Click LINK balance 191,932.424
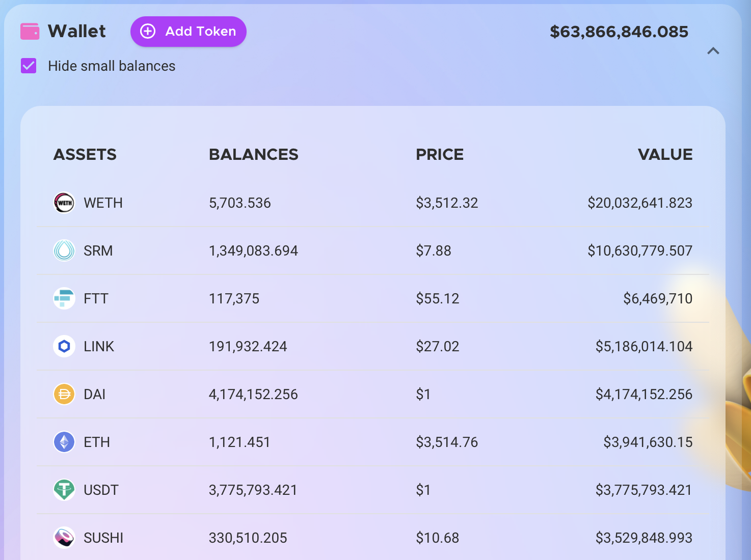 [x=248, y=346]
